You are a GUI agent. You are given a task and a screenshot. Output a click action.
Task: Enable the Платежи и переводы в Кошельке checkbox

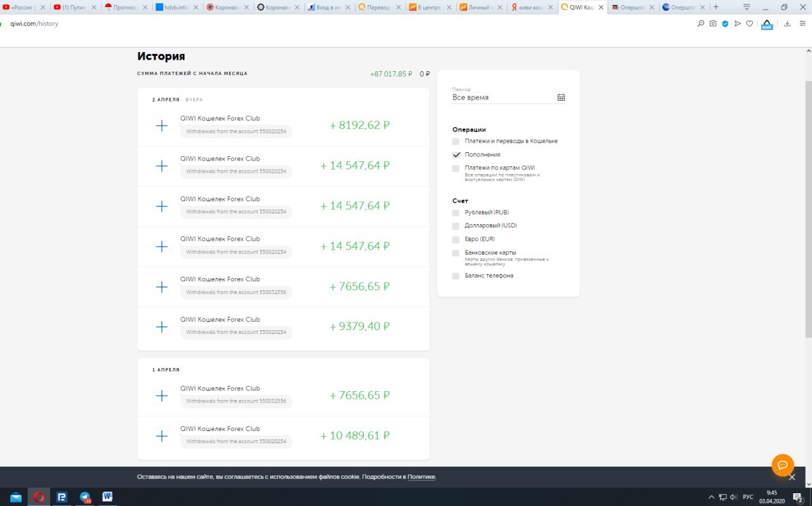pyautogui.click(x=455, y=141)
